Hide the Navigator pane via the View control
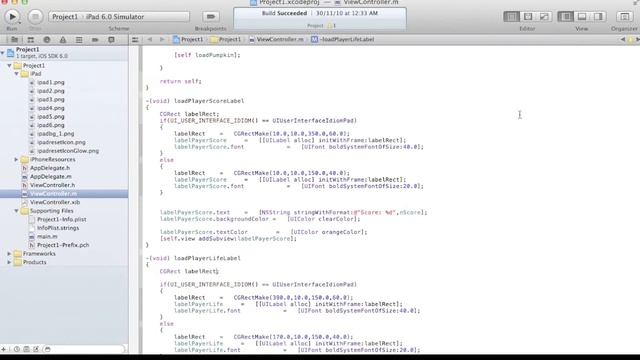Screen dimensions: 640x360 point(566,17)
